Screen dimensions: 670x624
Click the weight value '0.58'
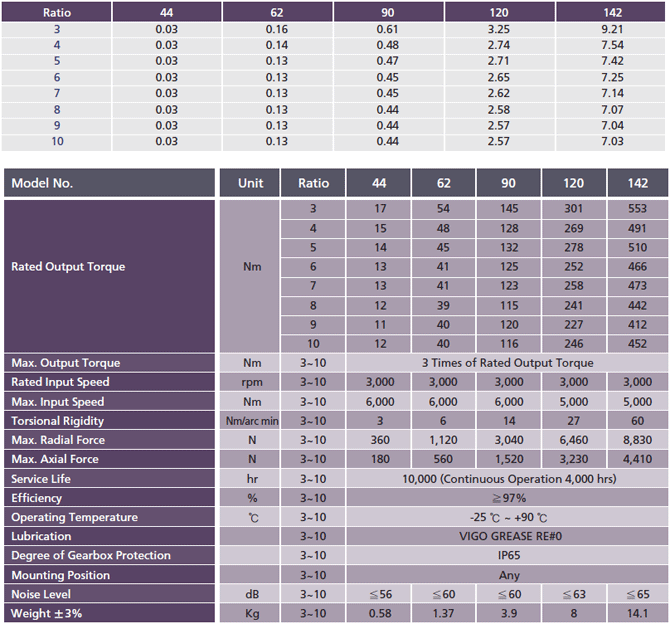(380, 613)
